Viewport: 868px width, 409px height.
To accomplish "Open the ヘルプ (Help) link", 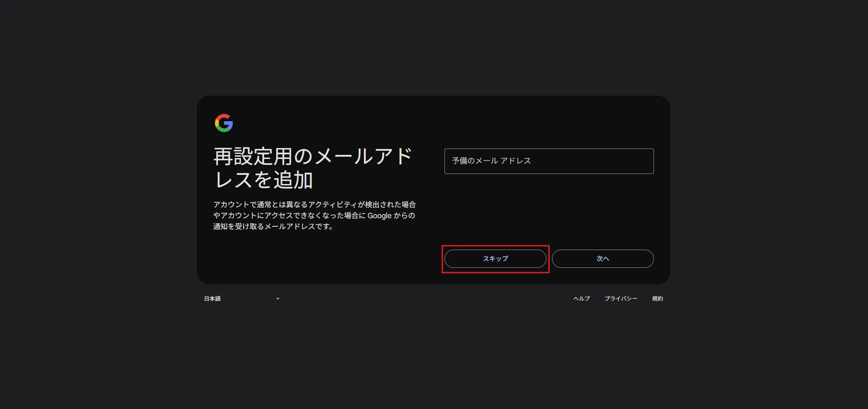I will pos(582,299).
